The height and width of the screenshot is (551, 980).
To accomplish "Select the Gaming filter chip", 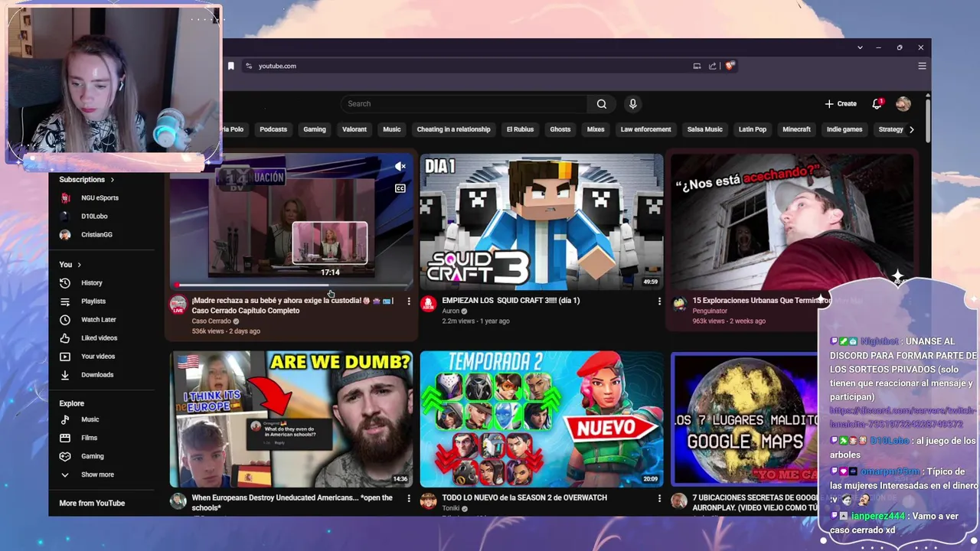I will (x=315, y=129).
